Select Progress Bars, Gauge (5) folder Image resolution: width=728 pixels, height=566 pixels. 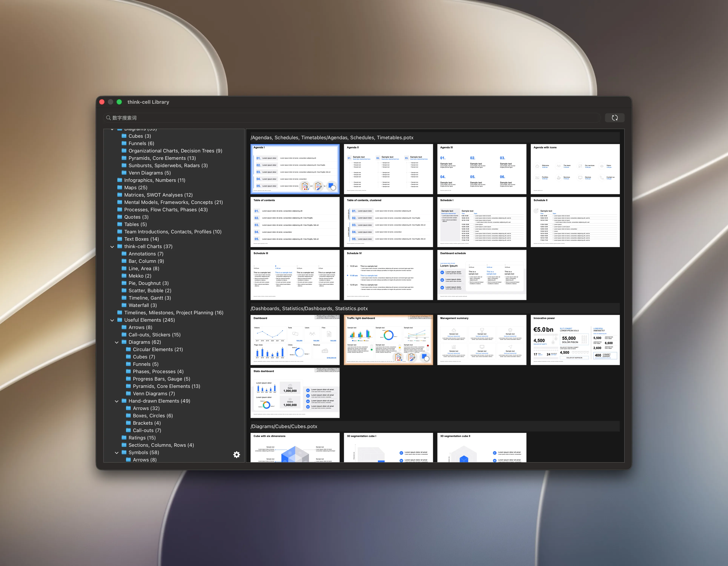pos(161,379)
